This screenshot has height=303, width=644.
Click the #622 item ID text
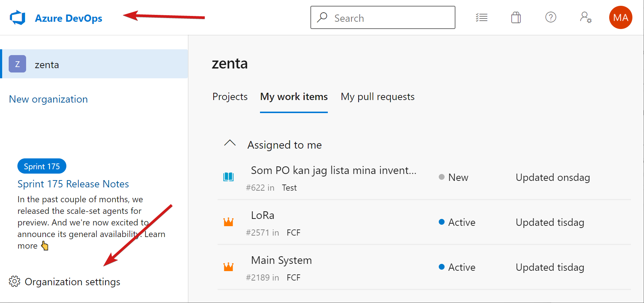(x=255, y=188)
